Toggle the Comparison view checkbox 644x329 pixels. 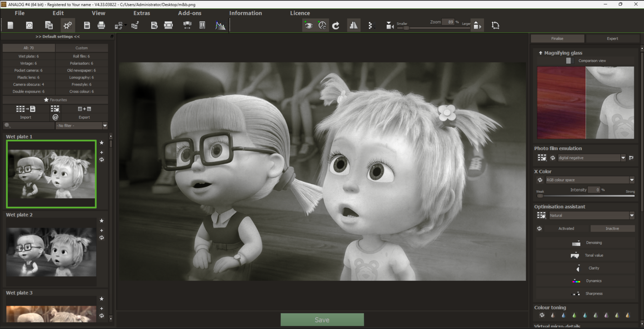coord(568,60)
